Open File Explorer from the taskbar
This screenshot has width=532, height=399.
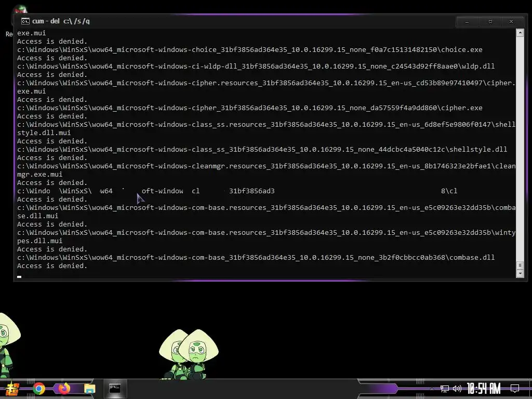pyautogui.click(x=89, y=389)
